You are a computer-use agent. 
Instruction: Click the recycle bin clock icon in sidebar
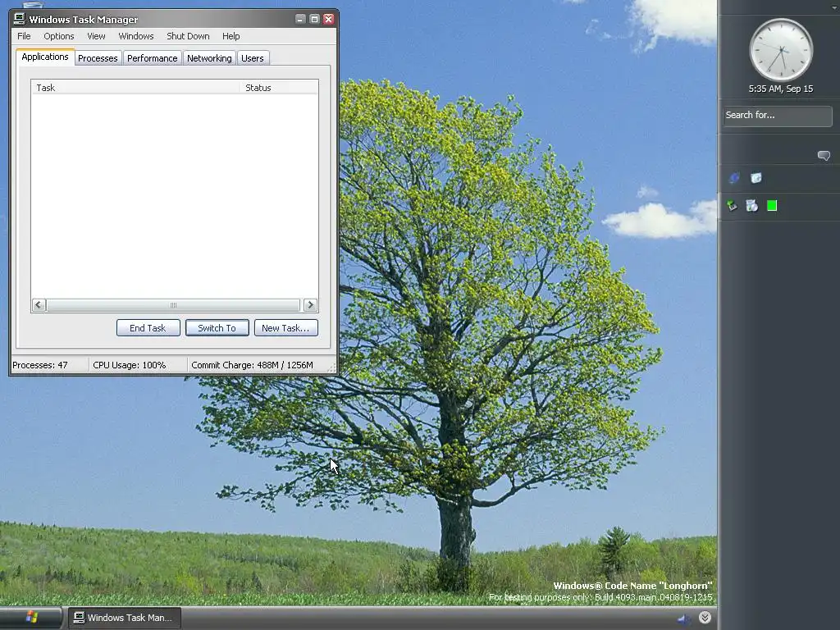(752, 206)
